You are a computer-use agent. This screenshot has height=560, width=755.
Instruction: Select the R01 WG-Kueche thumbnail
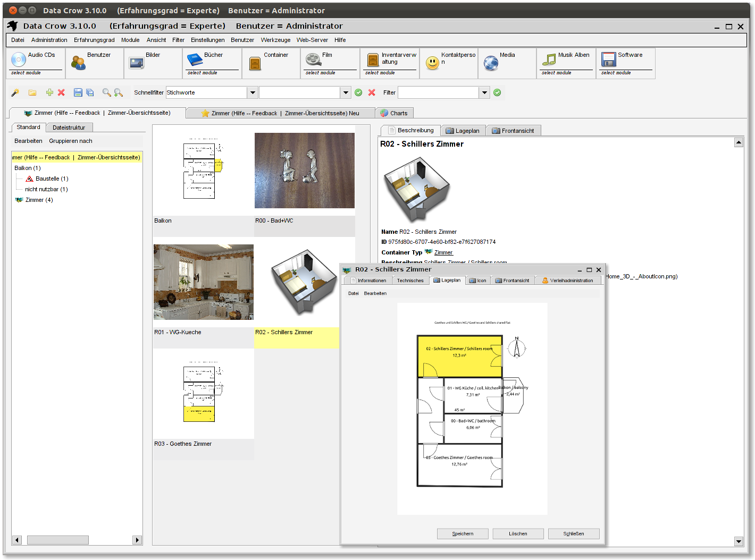(203, 282)
